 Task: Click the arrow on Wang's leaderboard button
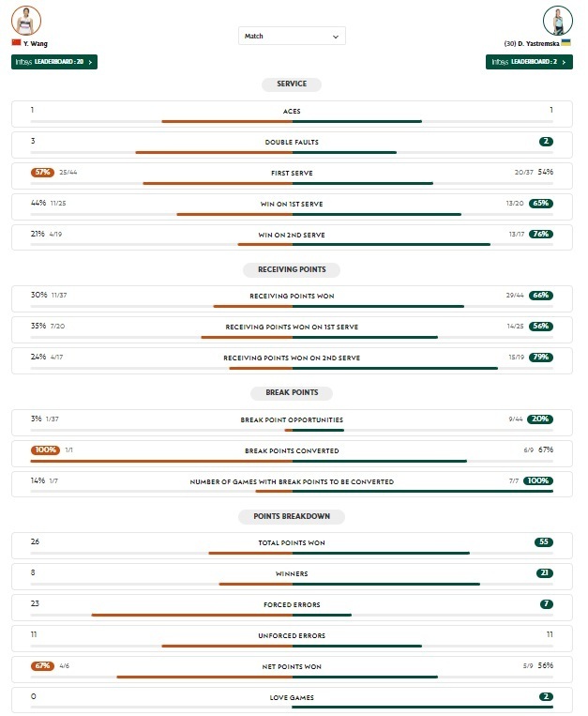tap(90, 62)
